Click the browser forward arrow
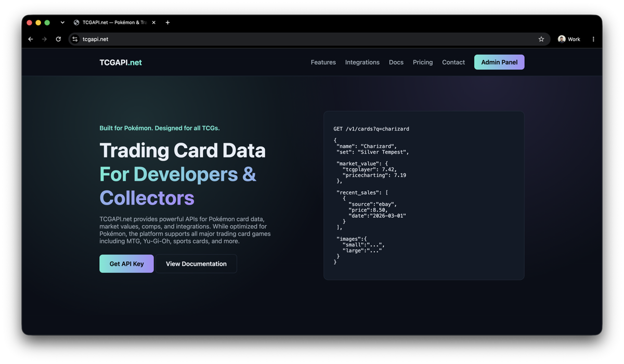Screen dimensions: 624x364 [x=44, y=39]
